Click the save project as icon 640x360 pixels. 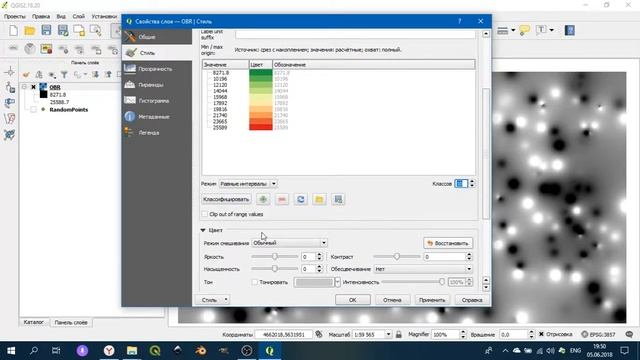(63, 30)
